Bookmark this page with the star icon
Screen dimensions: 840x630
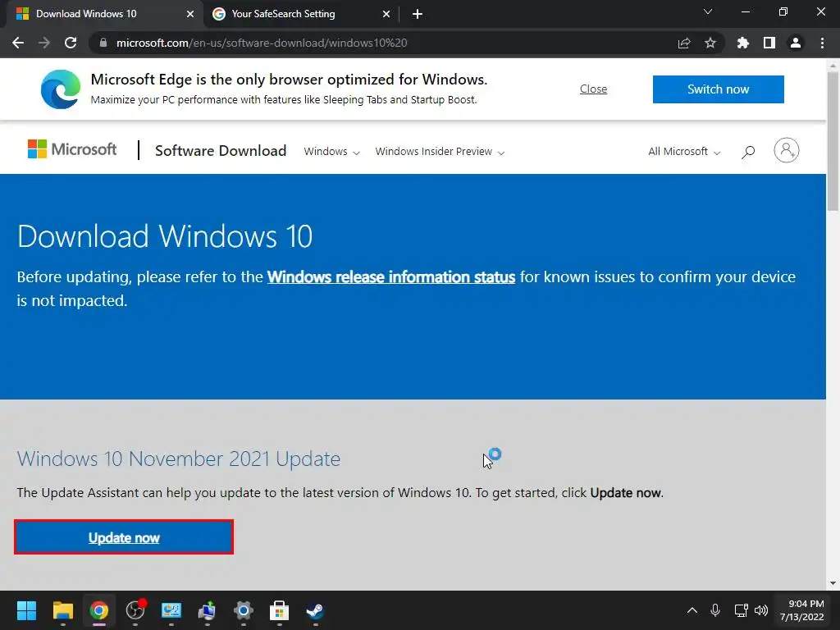pos(710,43)
